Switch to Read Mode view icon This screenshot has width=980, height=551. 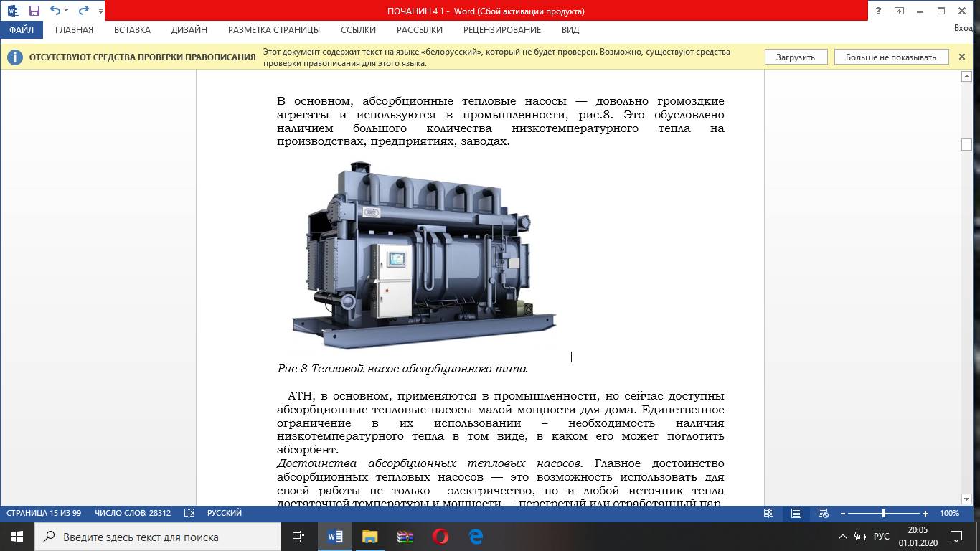click(x=769, y=513)
